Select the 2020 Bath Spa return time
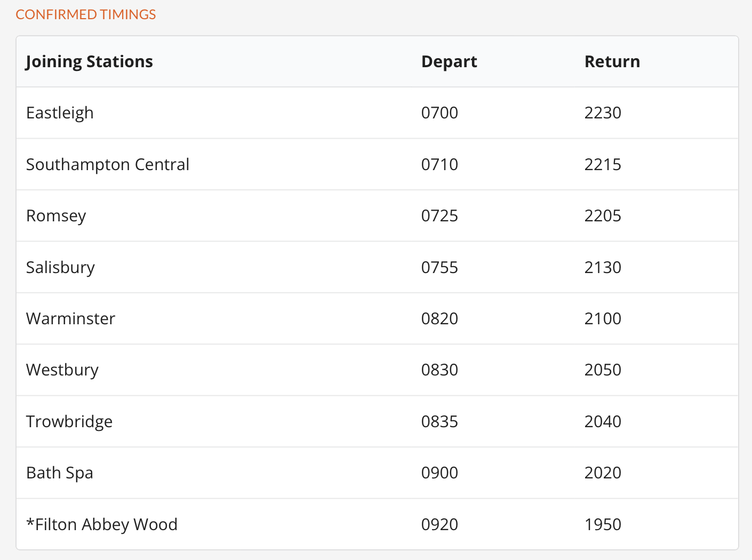 (603, 473)
